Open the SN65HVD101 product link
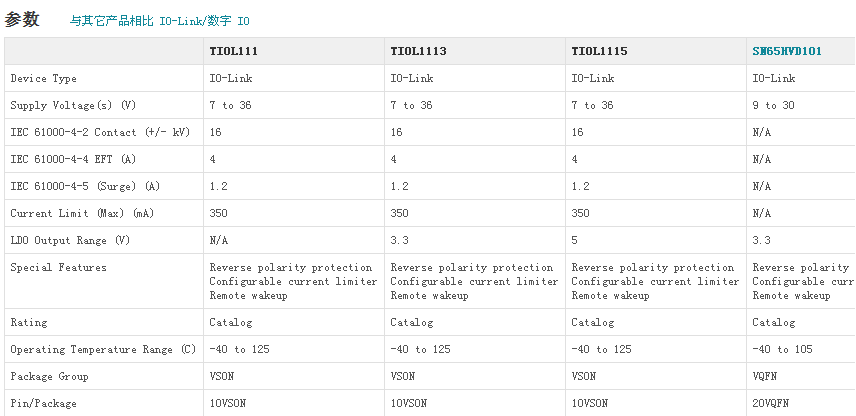Image resolution: width=856 pixels, height=416 pixels. (787, 51)
